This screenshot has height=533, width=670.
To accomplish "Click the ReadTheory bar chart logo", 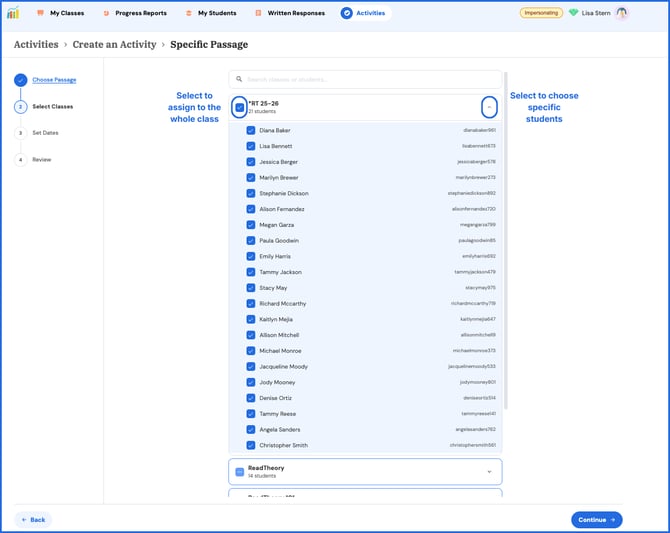I will click(13, 13).
